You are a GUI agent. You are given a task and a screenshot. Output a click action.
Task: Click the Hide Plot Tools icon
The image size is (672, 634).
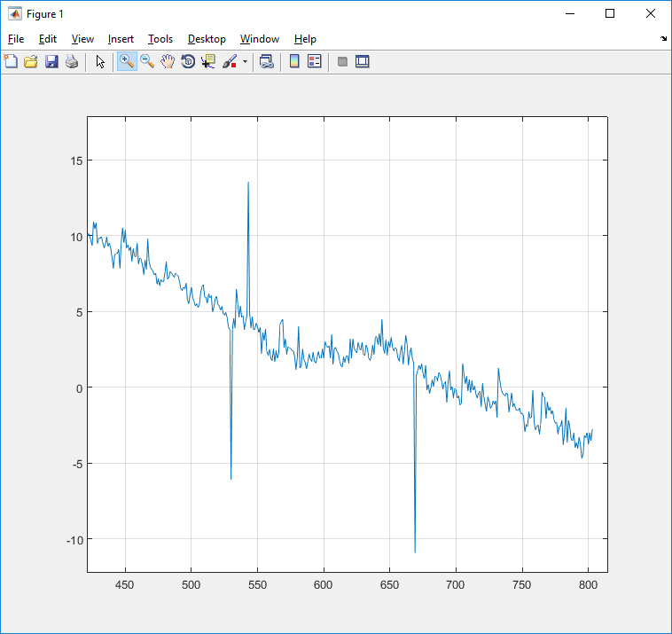tap(342, 61)
